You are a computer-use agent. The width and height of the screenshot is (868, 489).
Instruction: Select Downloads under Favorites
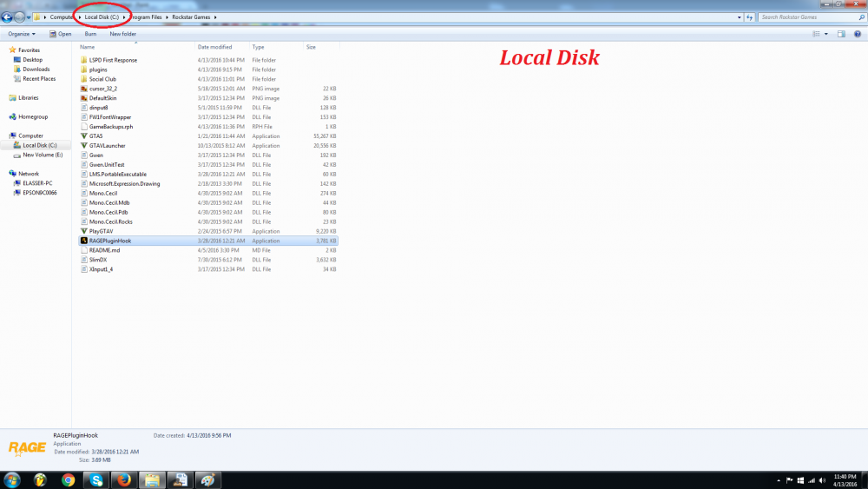[x=36, y=69]
